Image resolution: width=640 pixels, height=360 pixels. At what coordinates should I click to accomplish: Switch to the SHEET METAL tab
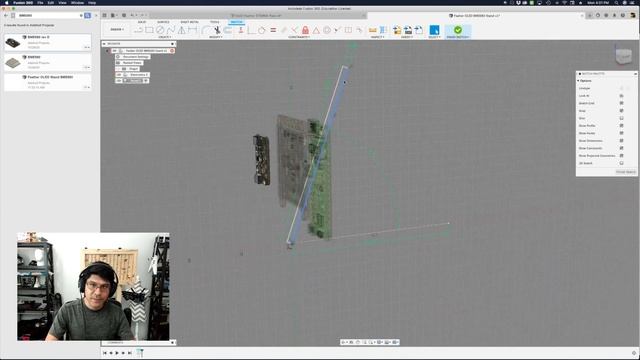tap(189, 22)
